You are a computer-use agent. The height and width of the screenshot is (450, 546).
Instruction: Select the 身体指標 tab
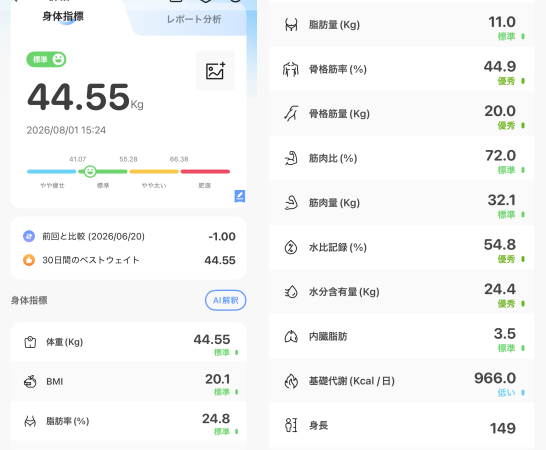tap(63, 16)
